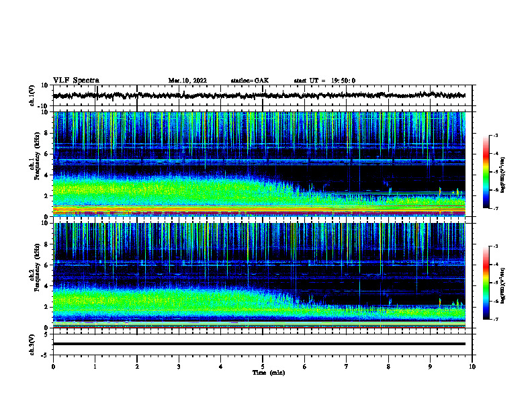
Task: Click the ch.2 color bar log(PSD) label
Action: 503,286
